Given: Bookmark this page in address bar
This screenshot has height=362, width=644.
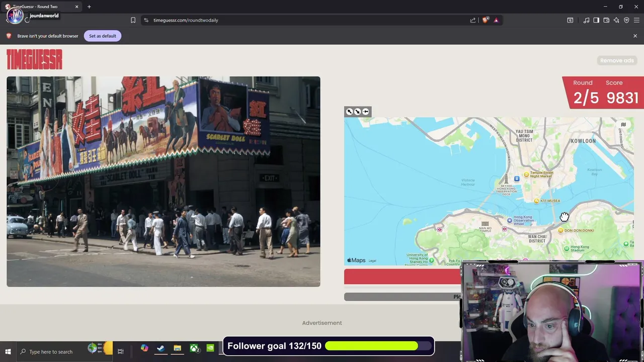Looking at the screenshot, I should pyautogui.click(x=133, y=20).
